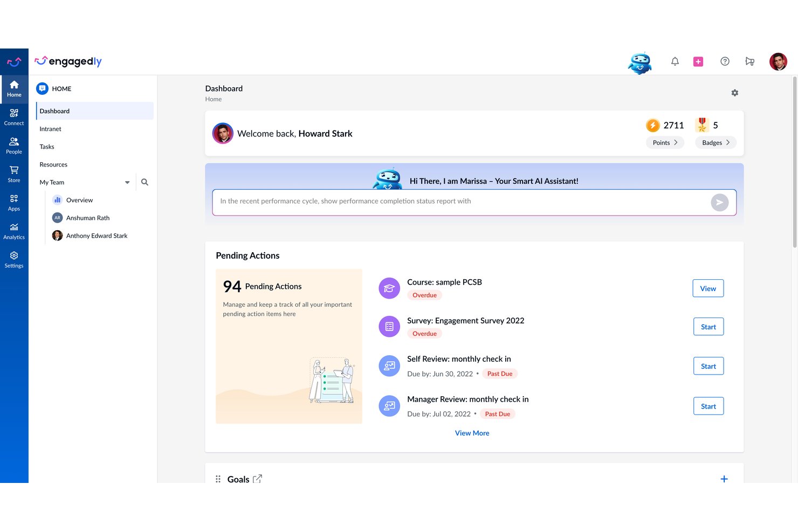
Task: Open the Apps module
Action: point(14,203)
